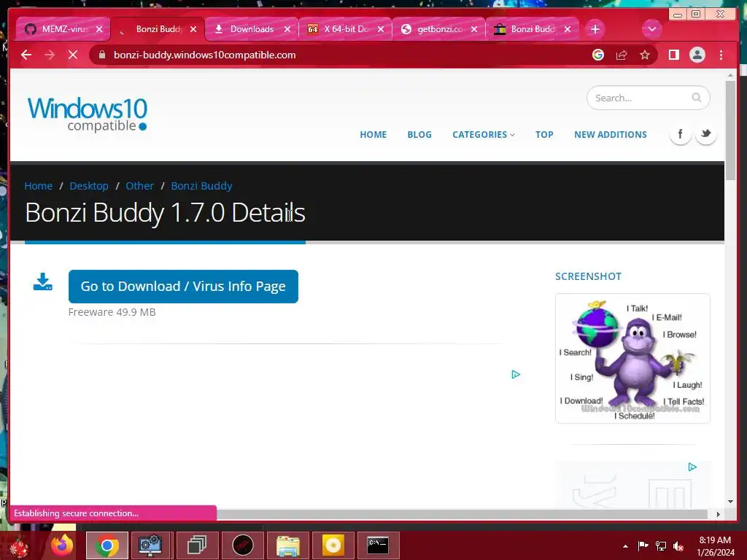
Task: Open a new tab with the plus button
Action: pos(595,29)
